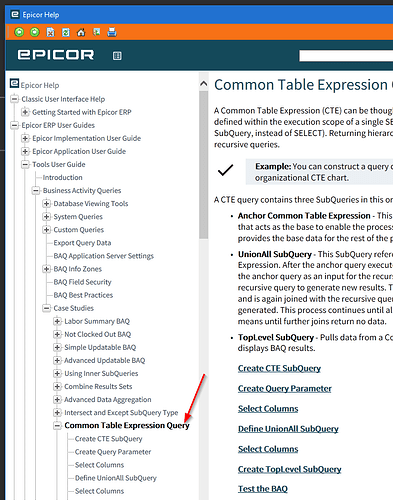Follow the Test the BAQ link
Viewport: 393px width, 500px height.
point(263,489)
